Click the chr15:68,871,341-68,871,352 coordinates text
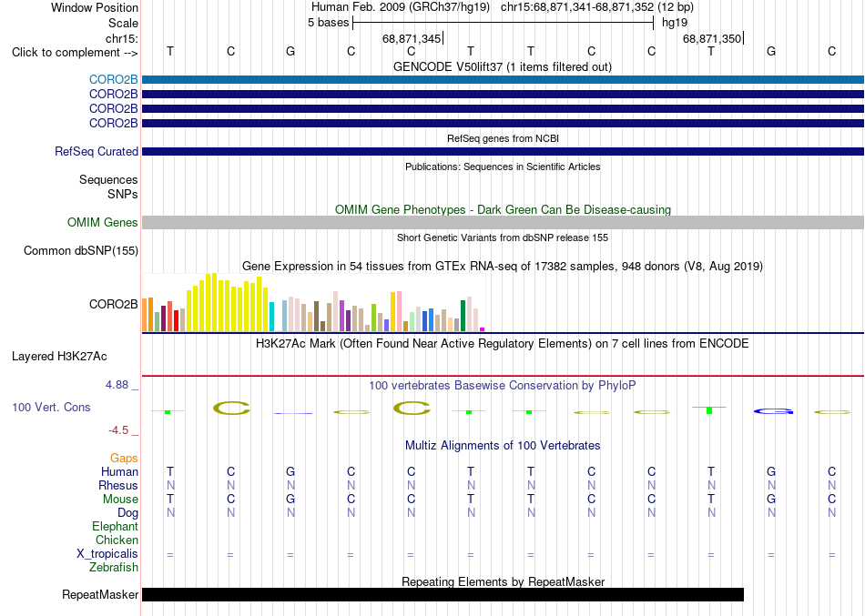The image size is (865, 616). point(577,7)
